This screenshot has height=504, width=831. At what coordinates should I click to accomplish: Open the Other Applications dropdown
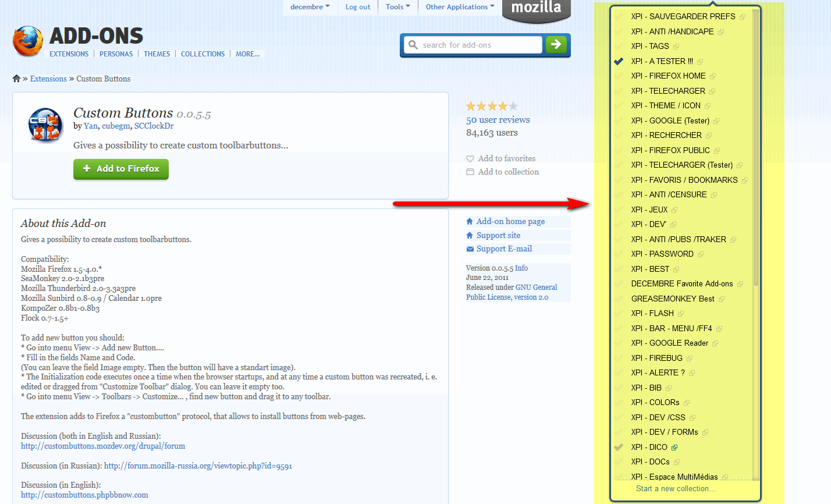[460, 7]
